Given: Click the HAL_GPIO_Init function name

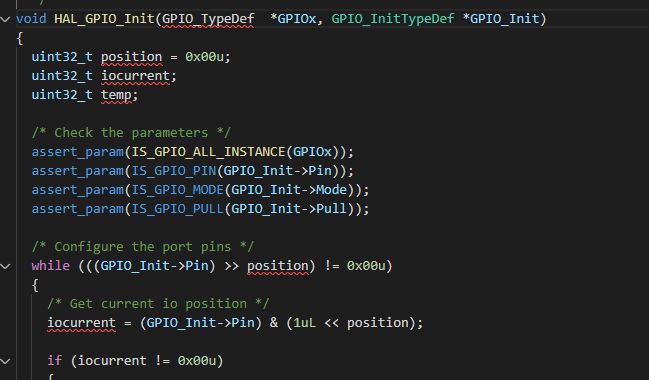Looking at the screenshot, I should (x=104, y=19).
